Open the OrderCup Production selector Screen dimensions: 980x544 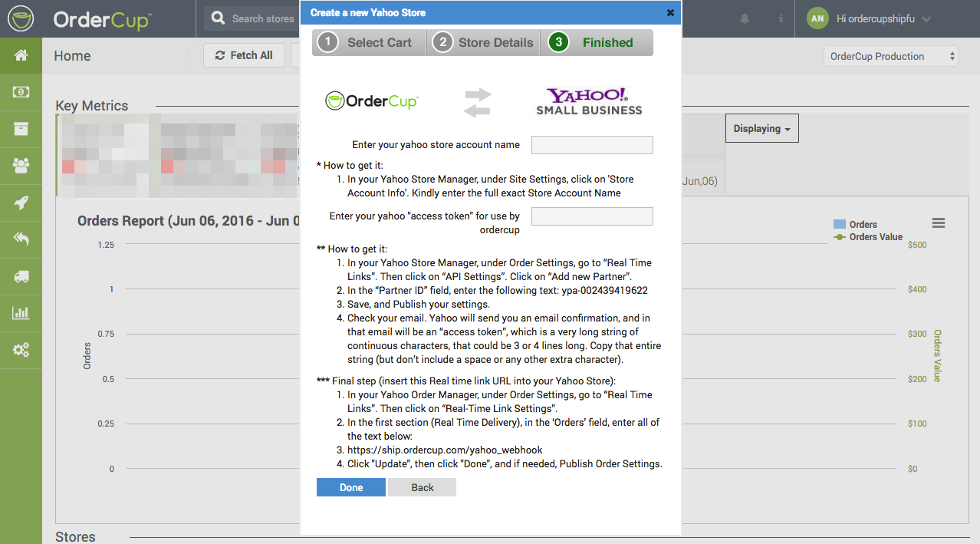tap(891, 56)
